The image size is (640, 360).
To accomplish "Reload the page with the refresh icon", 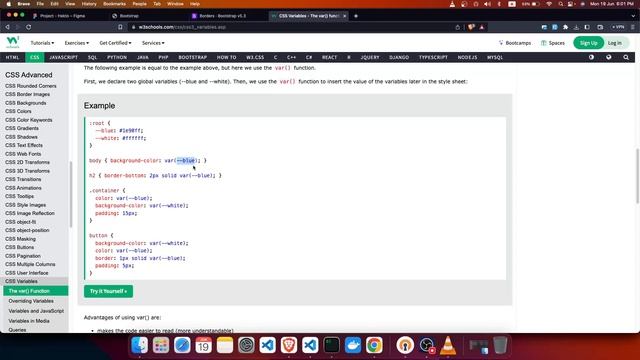I will click(x=29, y=27).
